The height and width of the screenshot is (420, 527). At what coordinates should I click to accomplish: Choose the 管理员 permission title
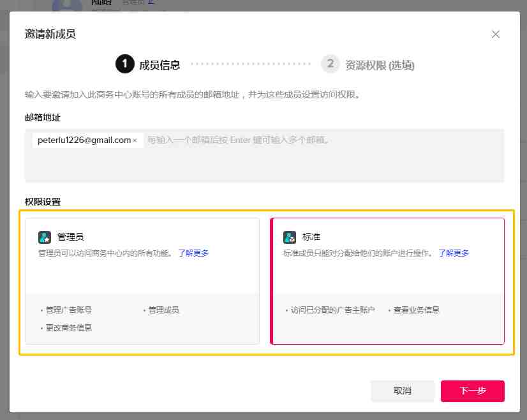click(x=70, y=237)
